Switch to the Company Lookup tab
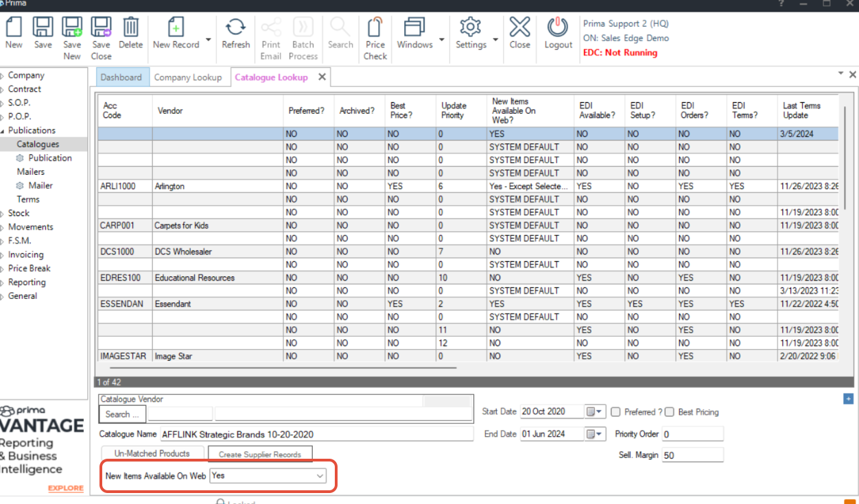Image resolution: width=859 pixels, height=504 pixels. point(188,77)
